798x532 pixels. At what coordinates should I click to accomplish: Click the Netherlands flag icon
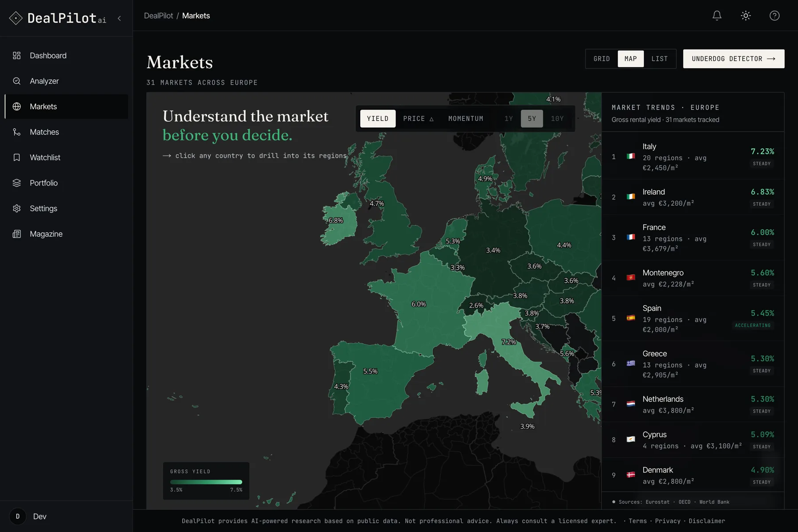[631, 404]
